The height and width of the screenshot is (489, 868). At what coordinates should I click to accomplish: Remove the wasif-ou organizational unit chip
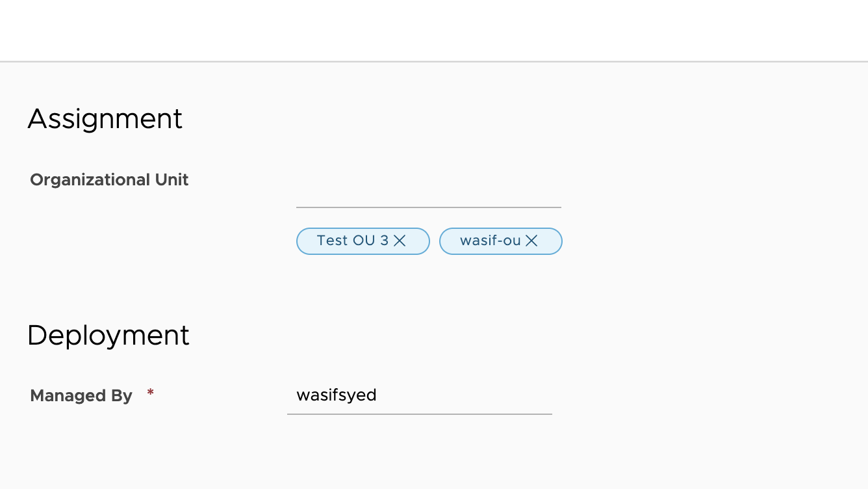point(531,241)
